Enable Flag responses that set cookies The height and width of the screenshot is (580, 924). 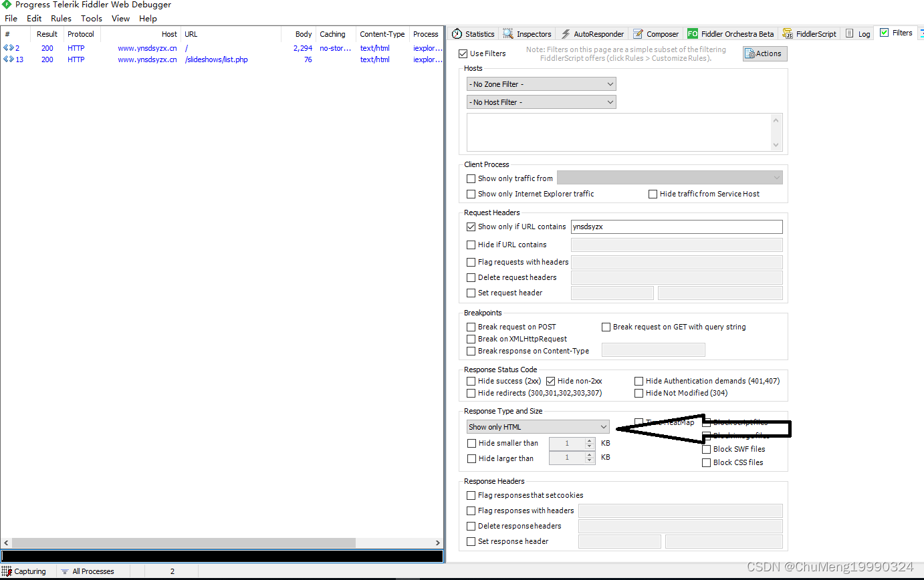click(x=471, y=495)
